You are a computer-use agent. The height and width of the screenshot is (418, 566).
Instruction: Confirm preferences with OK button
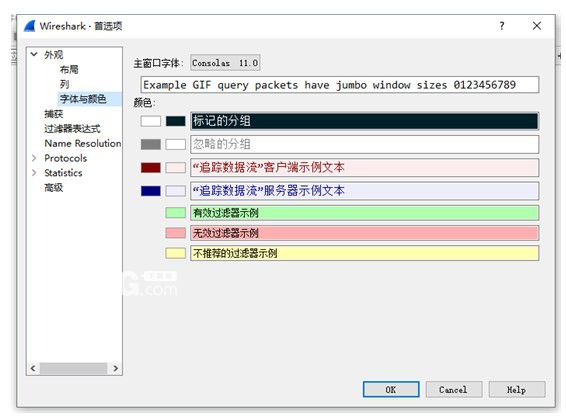(391, 389)
